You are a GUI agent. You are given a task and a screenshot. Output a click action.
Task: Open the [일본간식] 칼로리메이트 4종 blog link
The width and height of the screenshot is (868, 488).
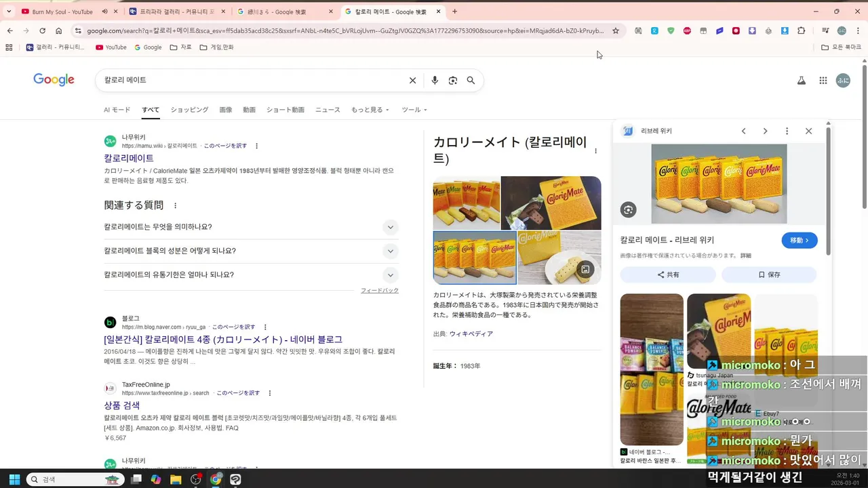tap(223, 340)
